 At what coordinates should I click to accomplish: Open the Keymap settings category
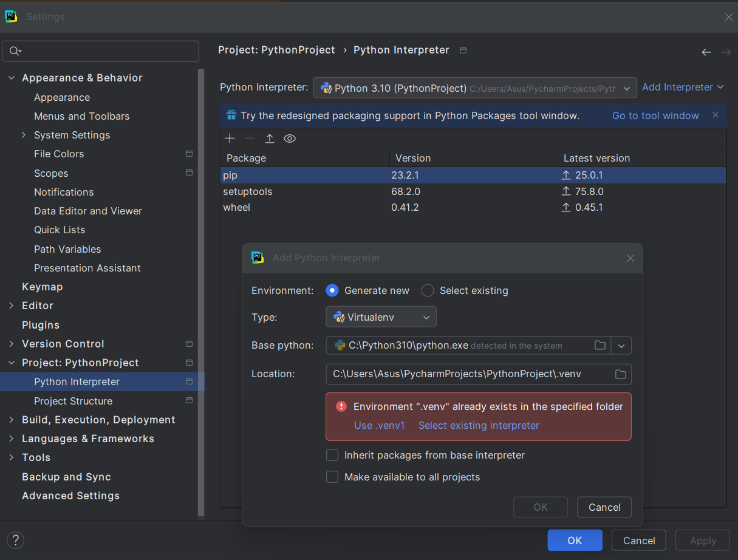point(43,286)
